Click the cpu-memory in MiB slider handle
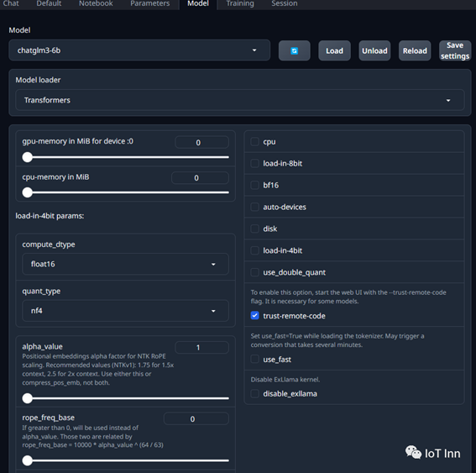476x473 pixels. (x=28, y=192)
